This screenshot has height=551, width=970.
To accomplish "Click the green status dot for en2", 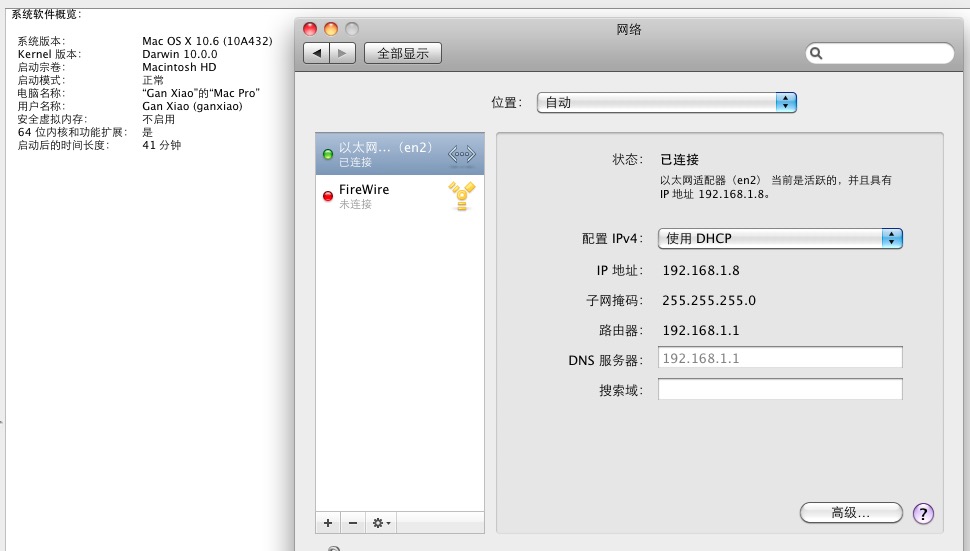I will point(328,154).
